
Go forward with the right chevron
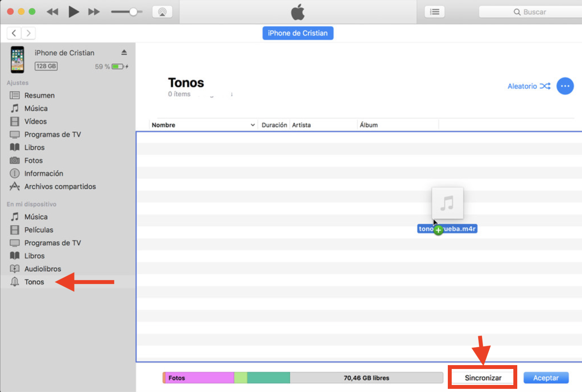point(28,33)
